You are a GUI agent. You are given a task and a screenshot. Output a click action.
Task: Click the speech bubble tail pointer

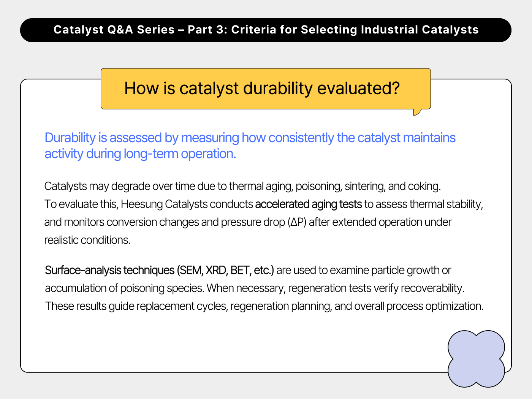pos(417,112)
